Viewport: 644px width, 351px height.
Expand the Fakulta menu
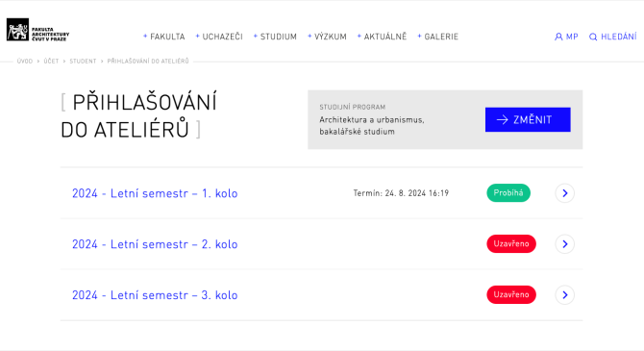point(163,37)
